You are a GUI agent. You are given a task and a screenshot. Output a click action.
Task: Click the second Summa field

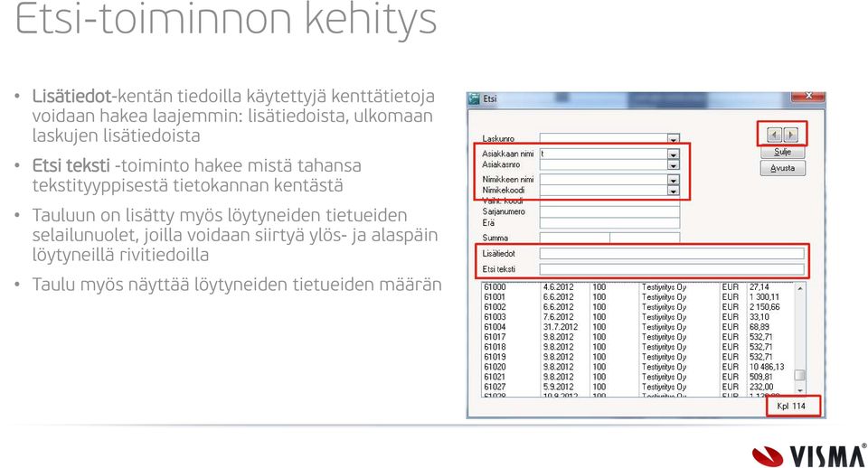pyautogui.click(x=645, y=238)
